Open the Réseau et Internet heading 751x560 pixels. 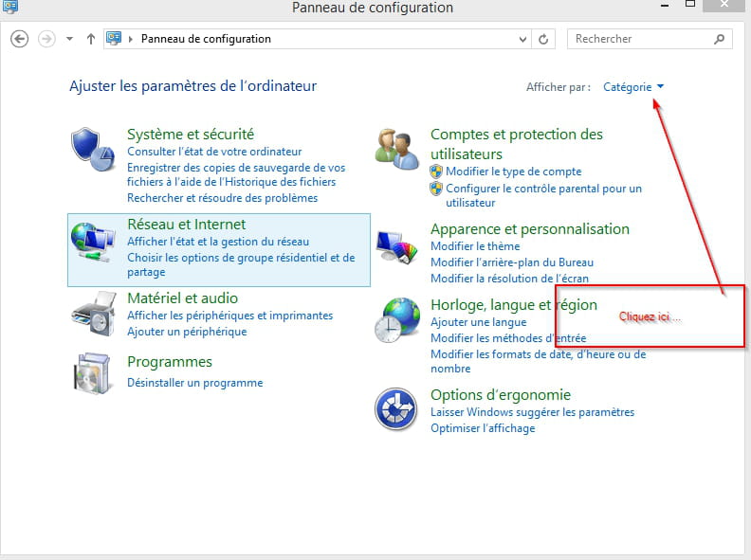[x=186, y=224]
